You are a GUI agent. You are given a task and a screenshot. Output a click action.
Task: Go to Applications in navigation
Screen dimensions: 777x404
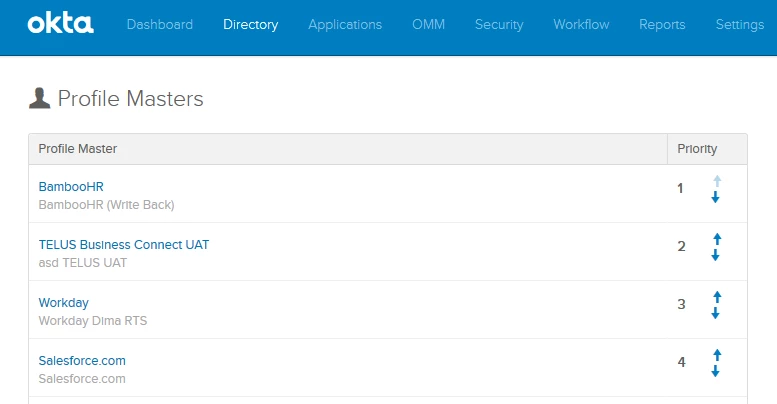(345, 25)
